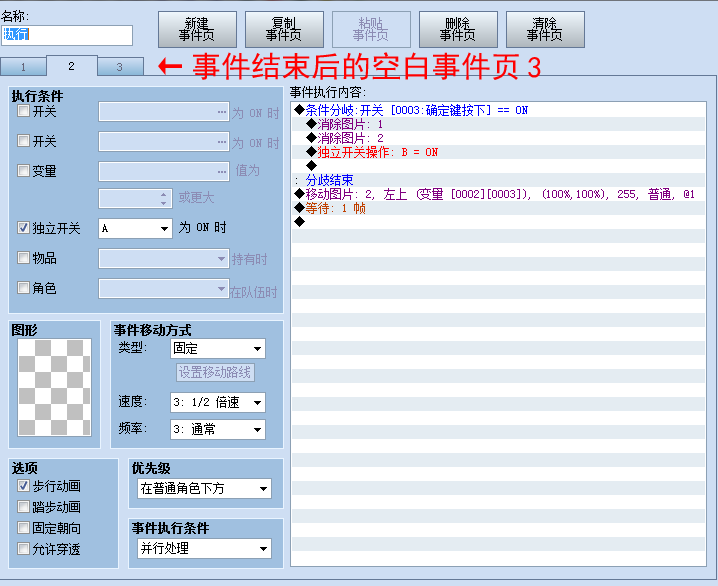Open the 频率 dropdown

point(218,430)
